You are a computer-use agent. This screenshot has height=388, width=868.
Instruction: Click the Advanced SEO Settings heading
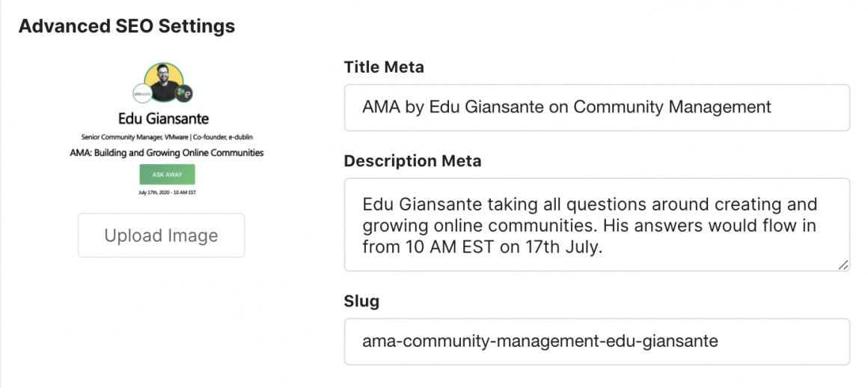[x=126, y=26]
